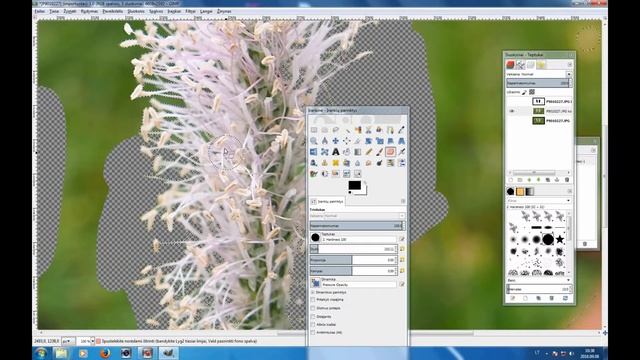Select the Measure compass tool
The height and width of the screenshot is (360, 640).
click(324, 141)
